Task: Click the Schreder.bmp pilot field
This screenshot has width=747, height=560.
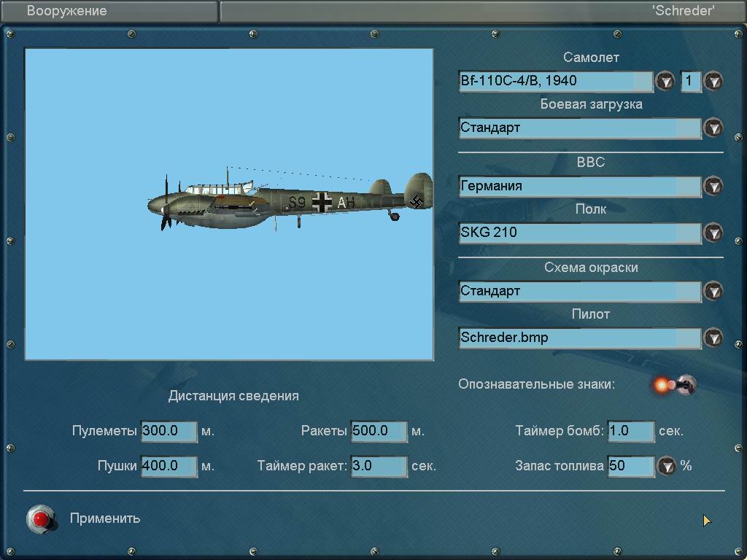Action: [x=580, y=338]
